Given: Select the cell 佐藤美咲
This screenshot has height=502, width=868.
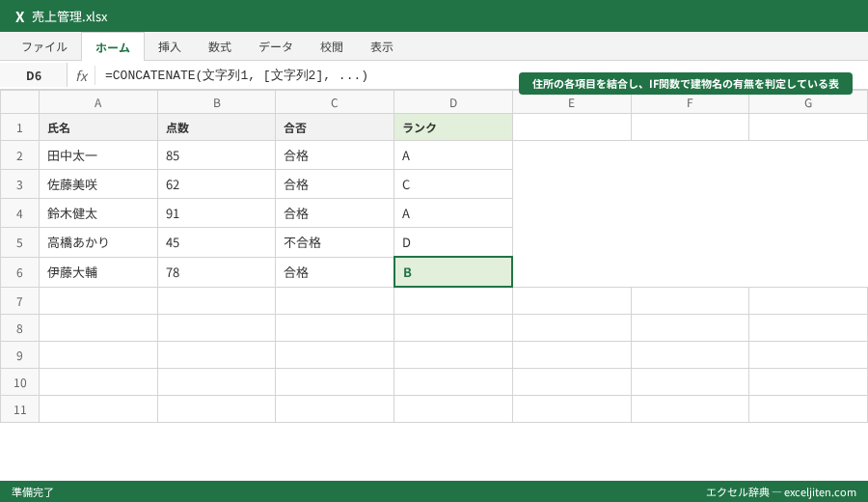Looking at the screenshot, I should (x=98, y=184).
